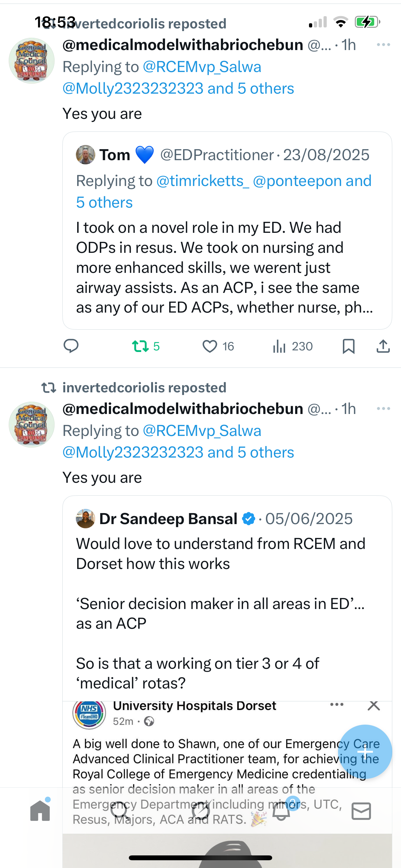Compose a new post with plus button
Screen dimensions: 401x868
[x=365, y=752]
